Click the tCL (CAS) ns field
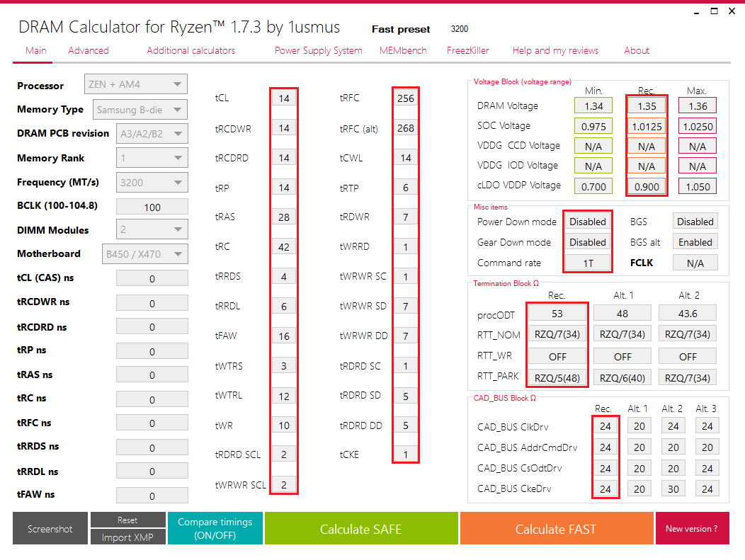745x560 pixels. pyautogui.click(x=152, y=278)
